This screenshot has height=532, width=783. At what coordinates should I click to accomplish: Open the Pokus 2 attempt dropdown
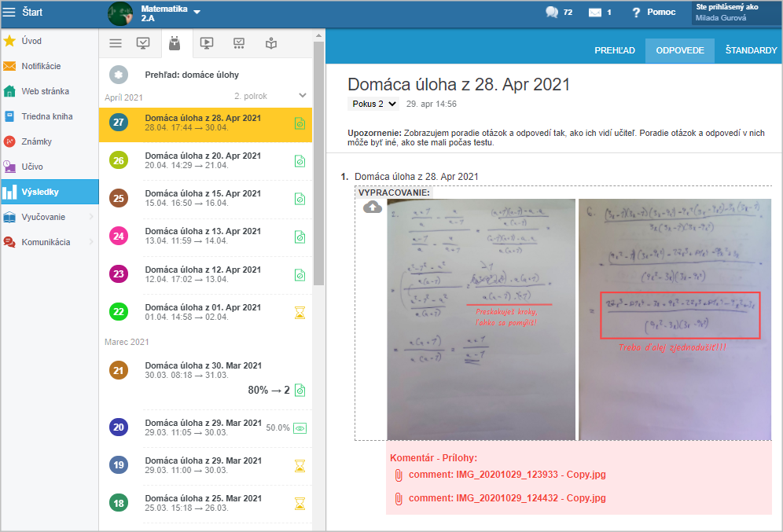373,104
